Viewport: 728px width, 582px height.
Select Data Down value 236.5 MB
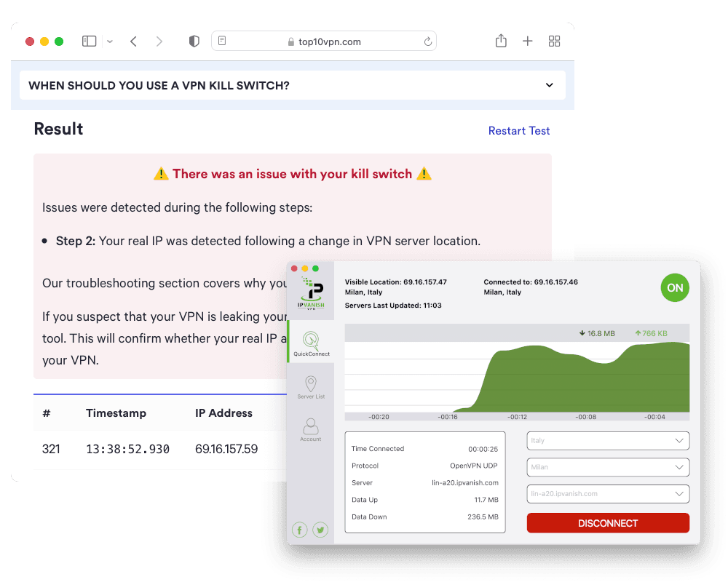tap(483, 517)
